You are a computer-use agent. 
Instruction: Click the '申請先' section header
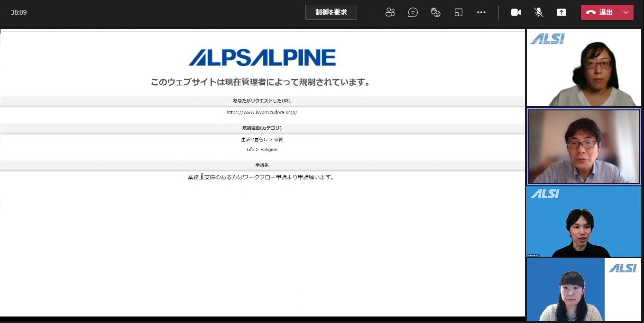pyautogui.click(x=262, y=165)
